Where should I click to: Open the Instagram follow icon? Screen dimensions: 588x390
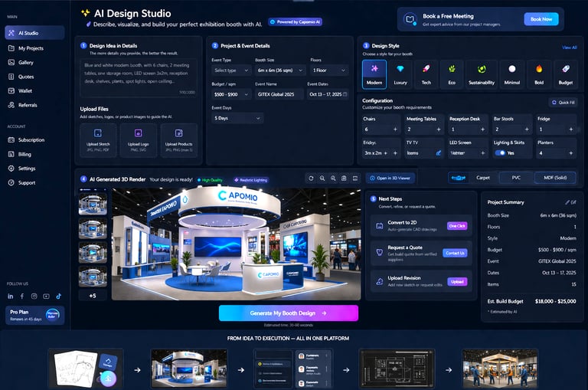[34, 297]
